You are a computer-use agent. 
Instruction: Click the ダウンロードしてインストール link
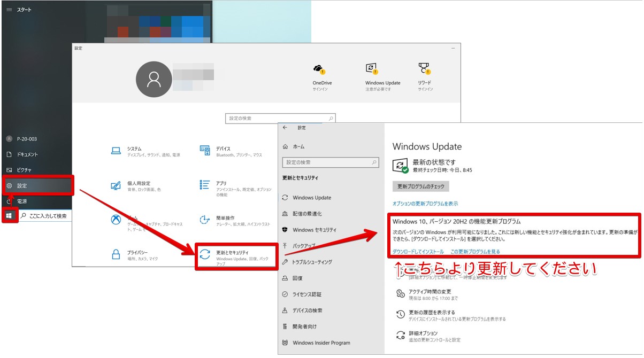(x=418, y=251)
